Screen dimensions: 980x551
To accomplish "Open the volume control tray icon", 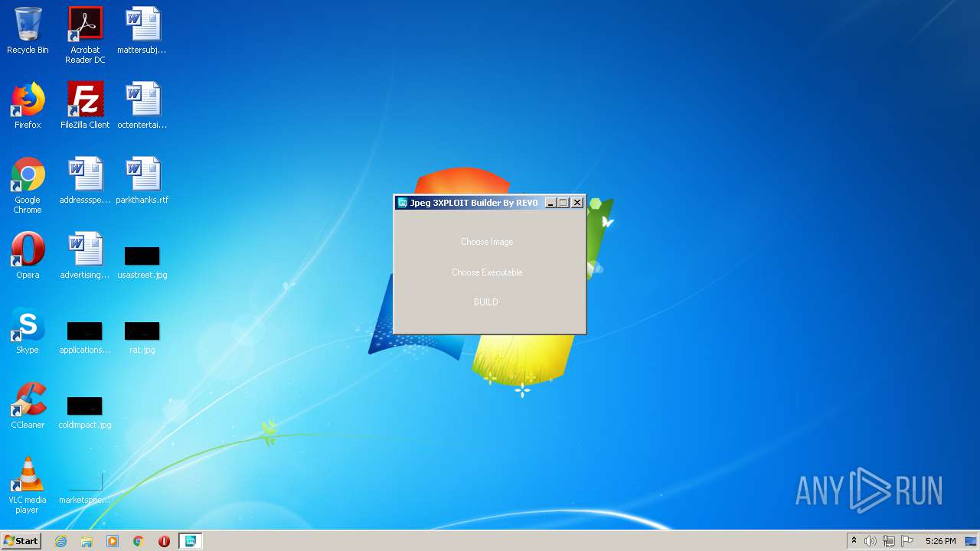I will [871, 541].
